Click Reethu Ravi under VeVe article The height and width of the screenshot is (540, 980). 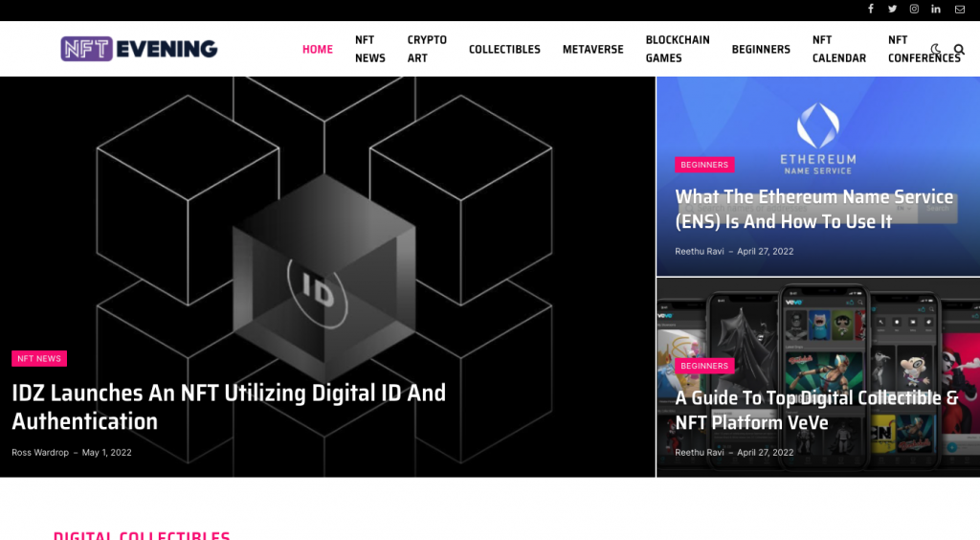pos(700,453)
